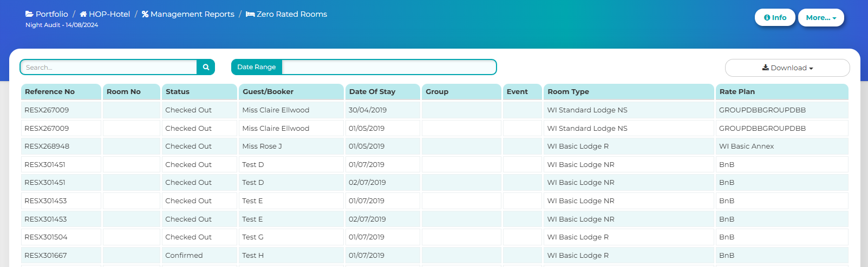Click the HOP-Hotel home icon

pos(83,14)
